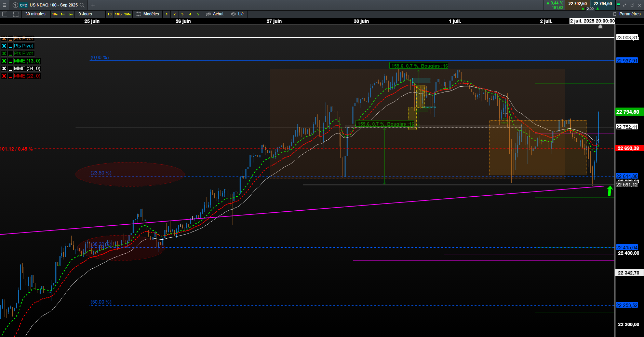Image resolution: width=644 pixels, height=337 pixels.
Task: Open the Paramètres gear settings
Action: (x=627, y=14)
